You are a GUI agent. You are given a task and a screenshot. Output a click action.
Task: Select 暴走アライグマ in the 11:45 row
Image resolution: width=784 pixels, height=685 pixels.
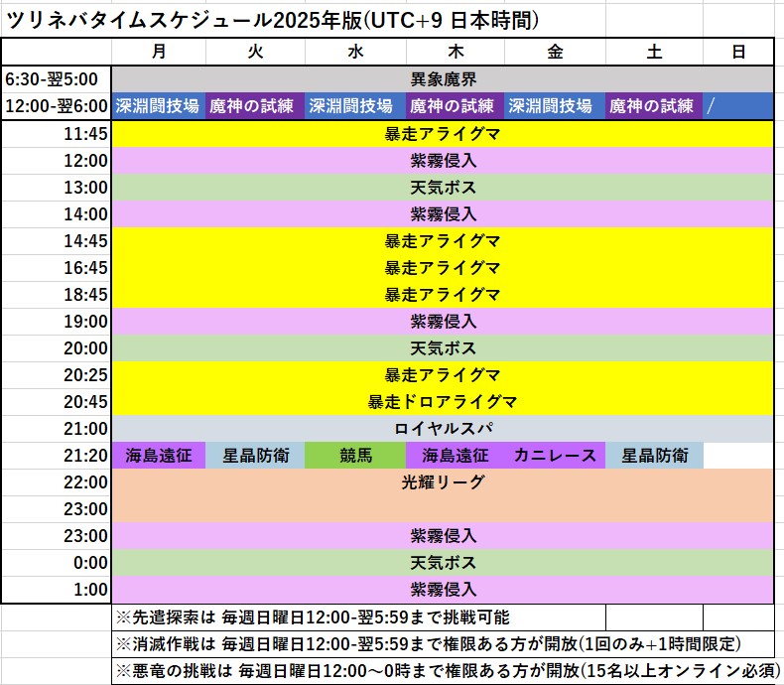[443, 134]
